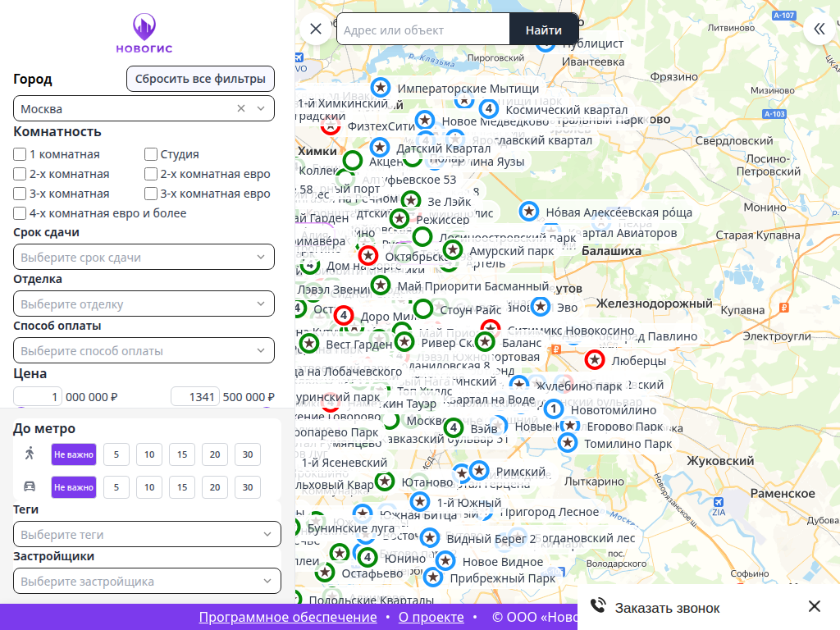Screen dimensions: 840x630
Task: Select 30 minutes walking to metro
Action: point(248,454)
